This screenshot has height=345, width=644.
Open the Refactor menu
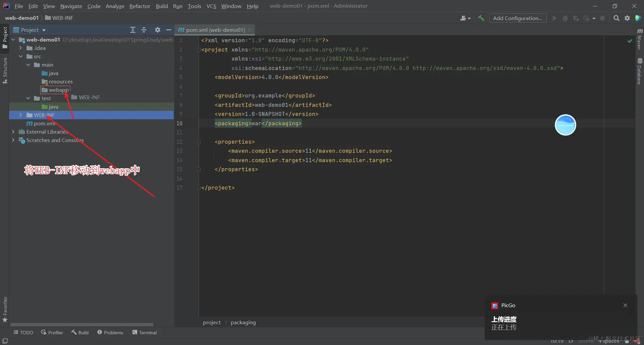[x=140, y=6]
